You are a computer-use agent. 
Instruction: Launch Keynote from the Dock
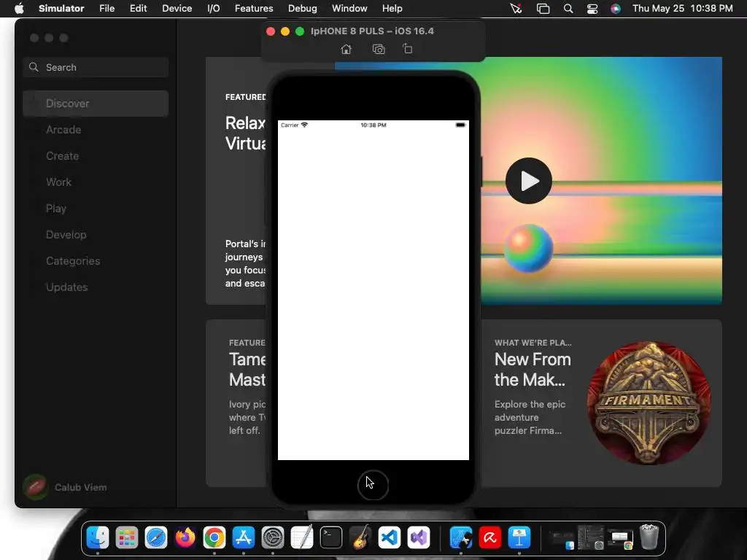[519, 538]
